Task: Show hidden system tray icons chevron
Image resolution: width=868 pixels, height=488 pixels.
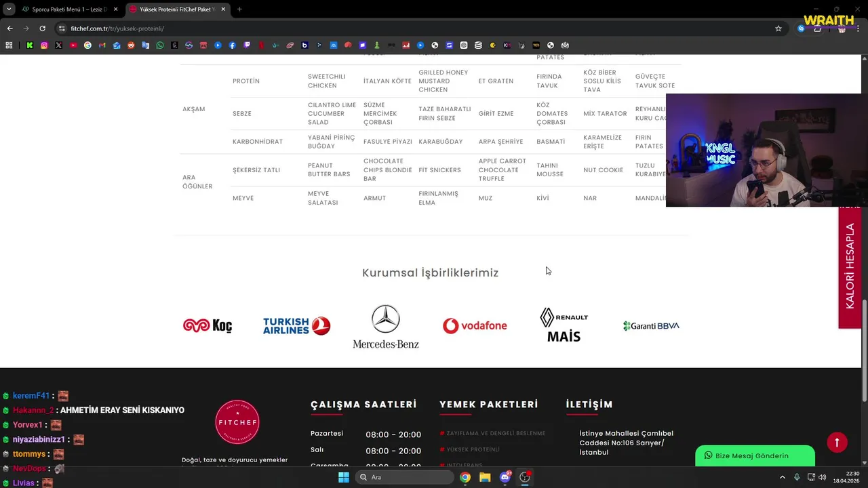Action: click(783, 477)
